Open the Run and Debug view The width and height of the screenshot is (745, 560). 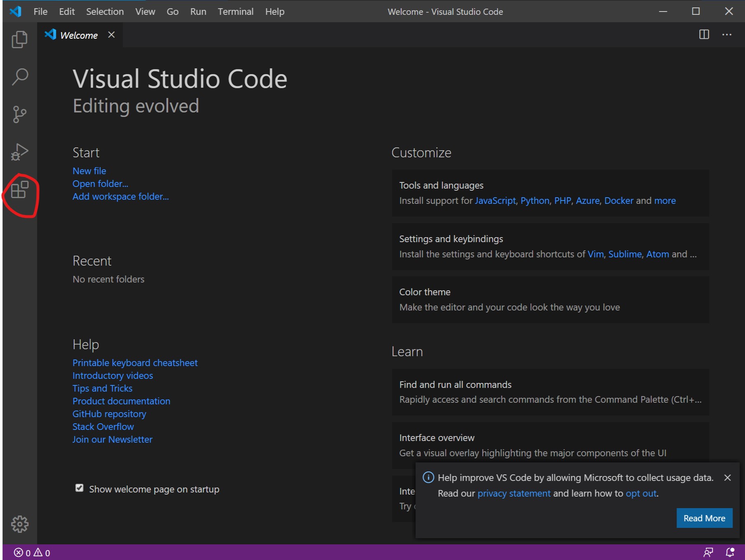(x=19, y=152)
